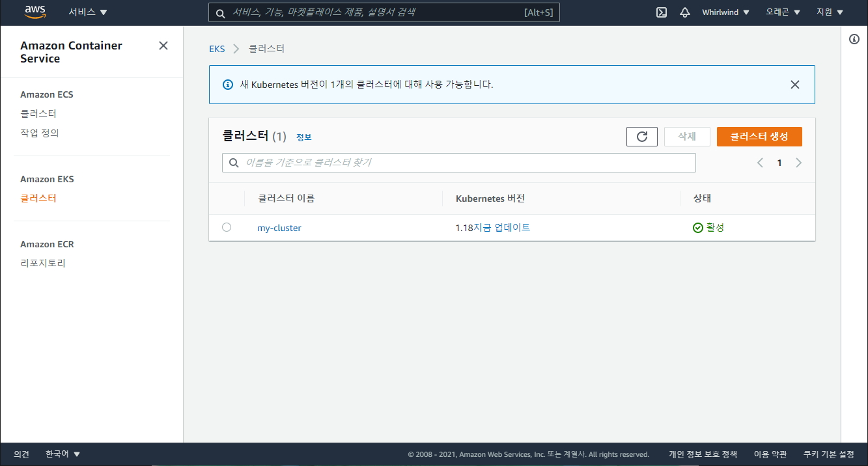Click the Amazon ECS sidebar heading
Image resolution: width=868 pixels, height=466 pixels.
[47, 94]
